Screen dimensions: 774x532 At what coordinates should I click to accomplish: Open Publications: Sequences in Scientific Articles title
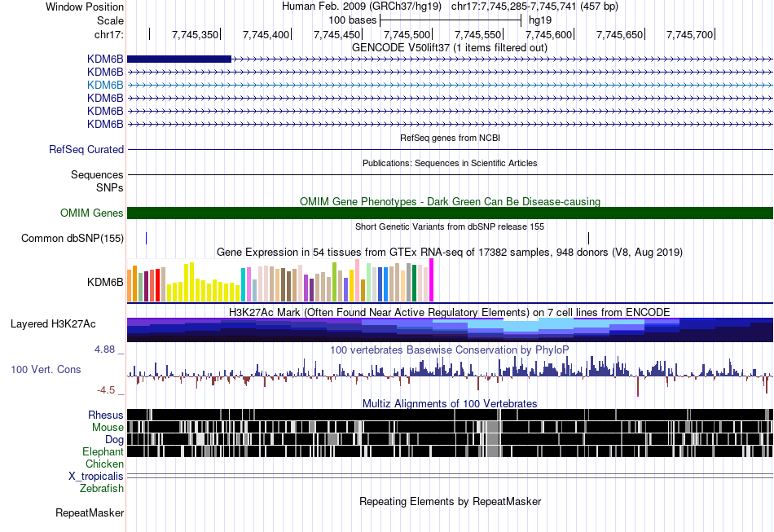point(450,163)
